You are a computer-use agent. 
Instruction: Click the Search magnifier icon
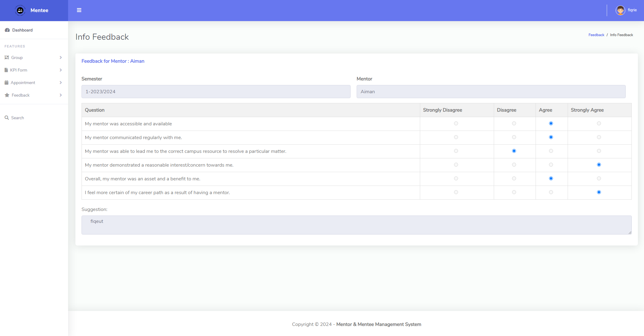tap(7, 118)
